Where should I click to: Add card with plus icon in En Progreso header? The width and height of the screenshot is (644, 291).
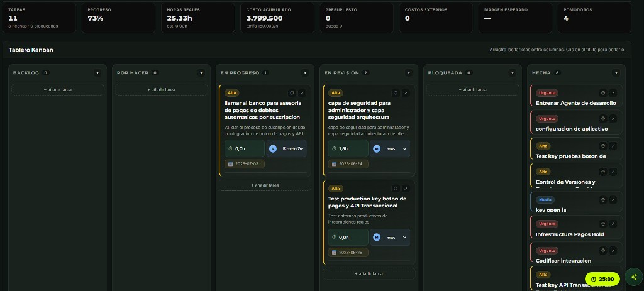(305, 73)
